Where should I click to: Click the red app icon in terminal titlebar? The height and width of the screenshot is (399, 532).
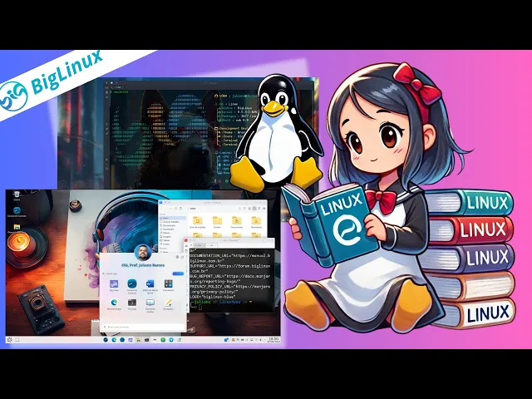tap(186, 240)
